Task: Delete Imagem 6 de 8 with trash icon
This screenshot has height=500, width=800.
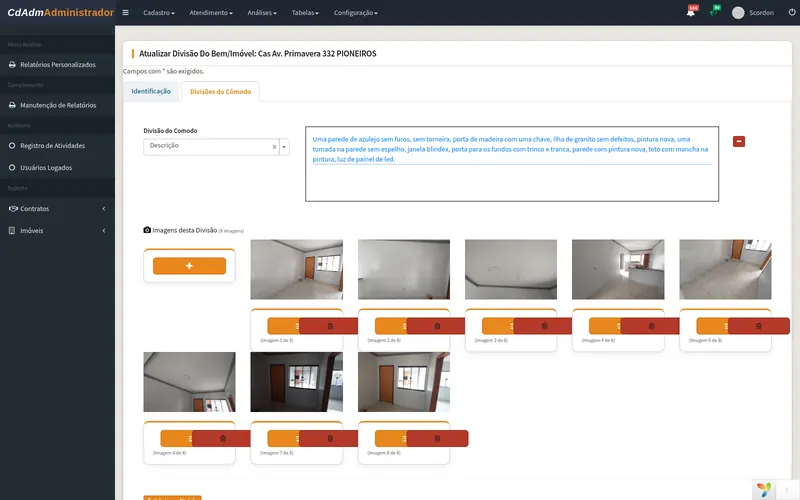Action: click(223, 438)
